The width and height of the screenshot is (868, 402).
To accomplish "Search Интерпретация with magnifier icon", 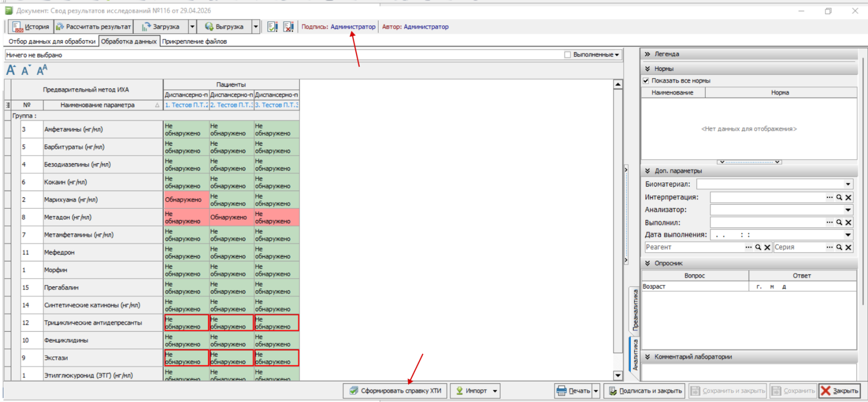I will coord(839,197).
